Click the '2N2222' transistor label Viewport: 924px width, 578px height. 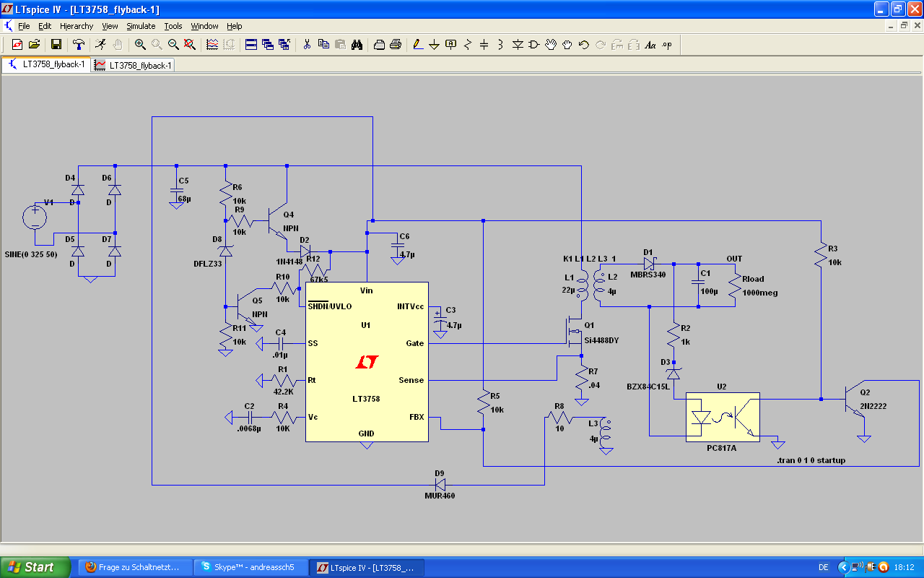873,406
